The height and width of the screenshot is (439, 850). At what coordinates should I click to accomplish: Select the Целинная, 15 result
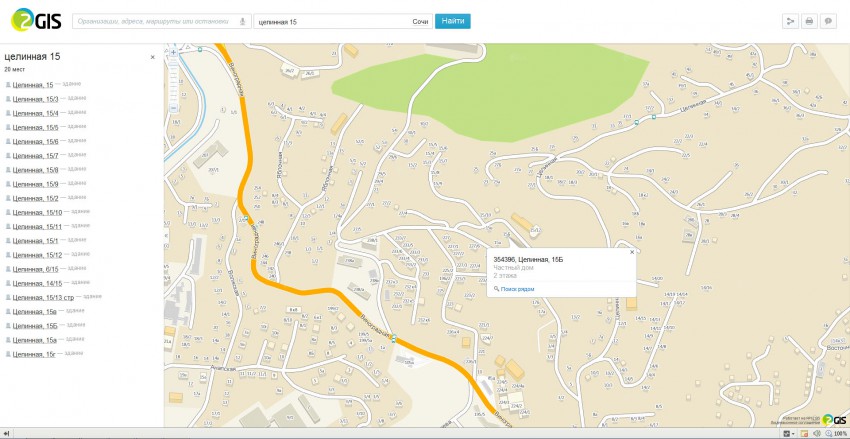click(34, 85)
